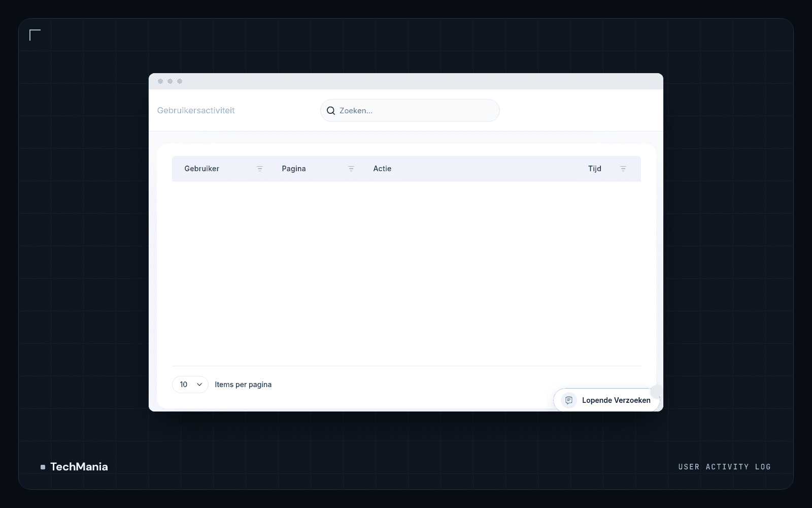812x508 pixels.
Task: Open the 10 items per pagina dropdown
Action: point(190,385)
